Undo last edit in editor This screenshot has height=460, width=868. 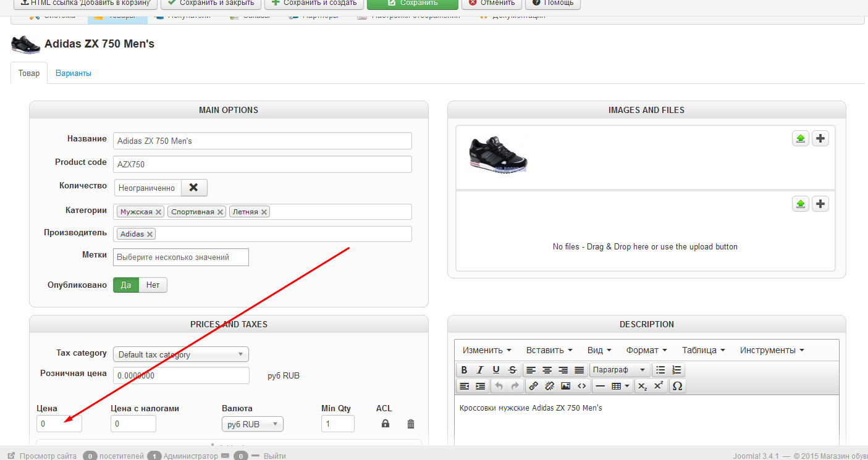[499, 386]
